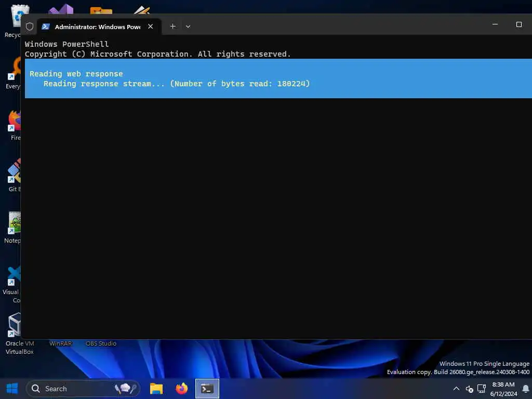Open File Explorer from the taskbar
Image resolution: width=532 pixels, height=399 pixels.
156,389
